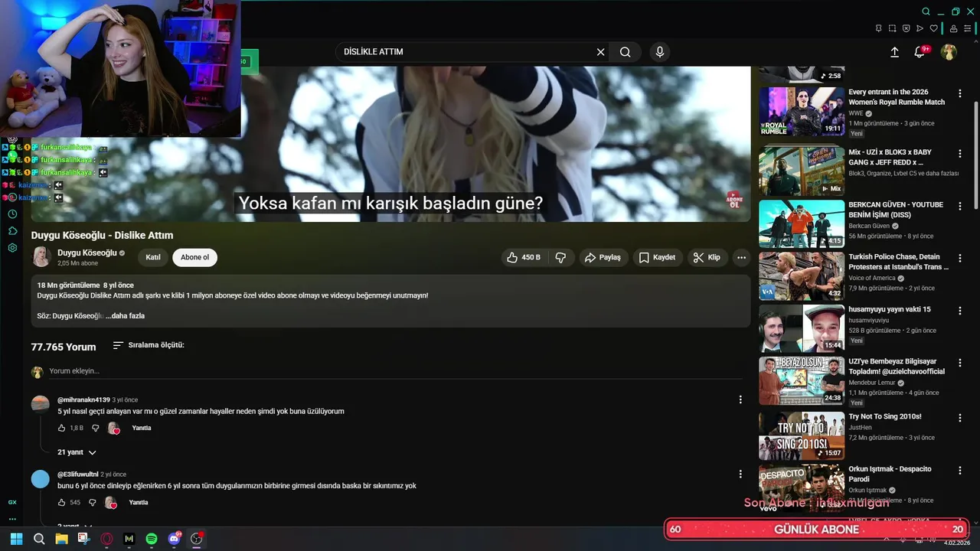The height and width of the screenshot is (551, 980).
Task: Dislike the comment by @mihranakn4139
Action: 96,429
